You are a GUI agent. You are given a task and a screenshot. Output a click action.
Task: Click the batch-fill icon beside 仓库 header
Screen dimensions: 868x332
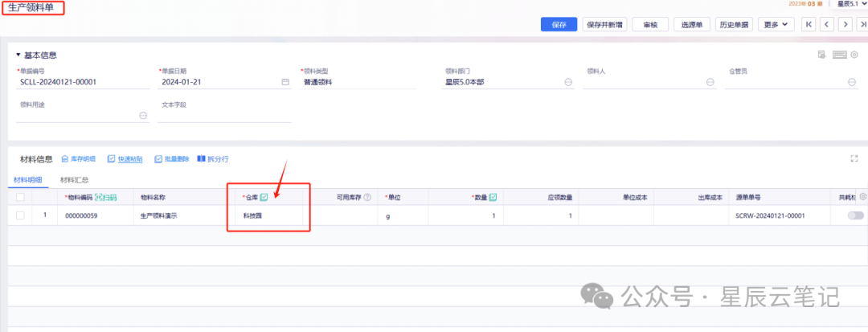[x=264, y=196]
